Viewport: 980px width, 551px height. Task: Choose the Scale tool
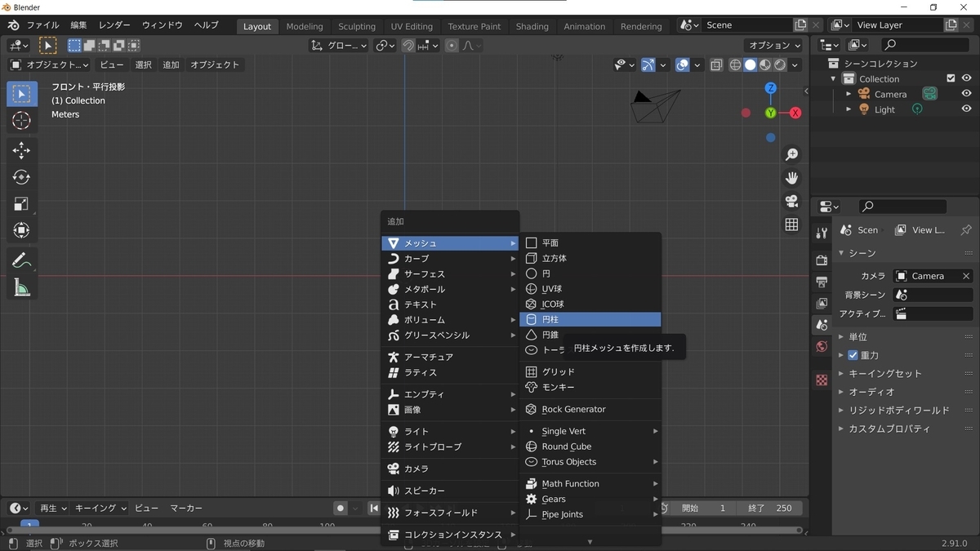tap(22, 204)
